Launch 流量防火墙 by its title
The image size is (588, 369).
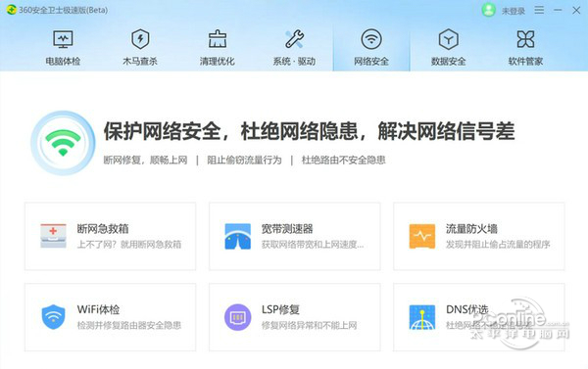[x=471, y=228]
